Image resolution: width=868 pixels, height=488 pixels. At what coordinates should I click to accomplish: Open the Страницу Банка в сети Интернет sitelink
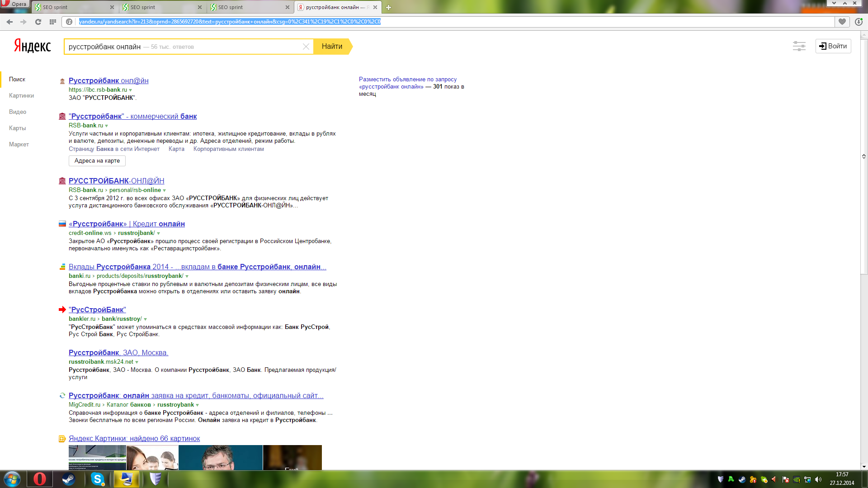tap(114, 149)
